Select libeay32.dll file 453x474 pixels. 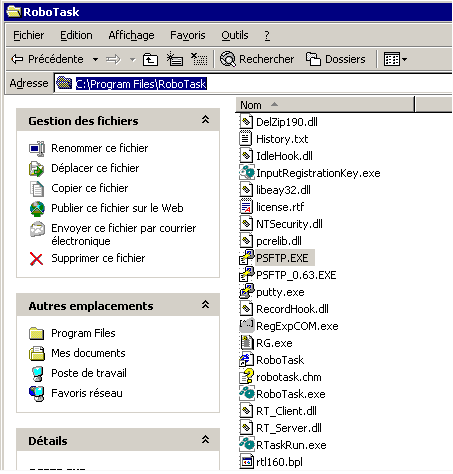point(283,190)
